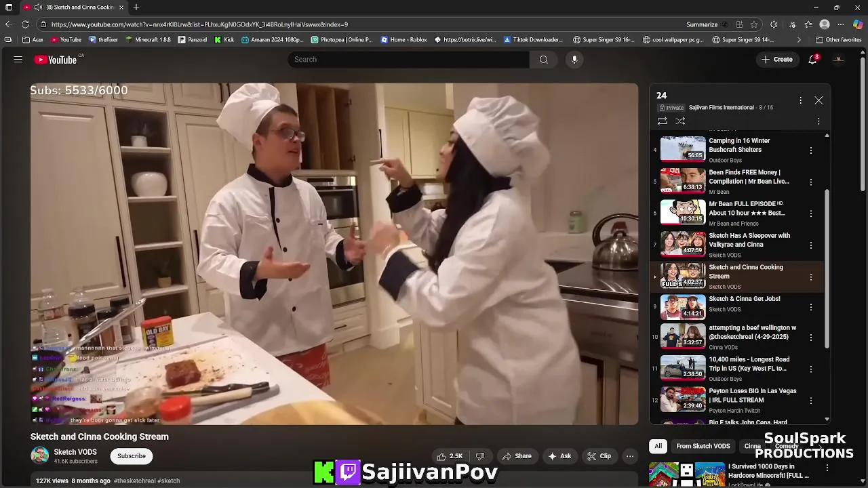This screenshot has height=488, width=868.
Task: Open options for Sketch Has A Sleepover video
Action: [810, 245]
